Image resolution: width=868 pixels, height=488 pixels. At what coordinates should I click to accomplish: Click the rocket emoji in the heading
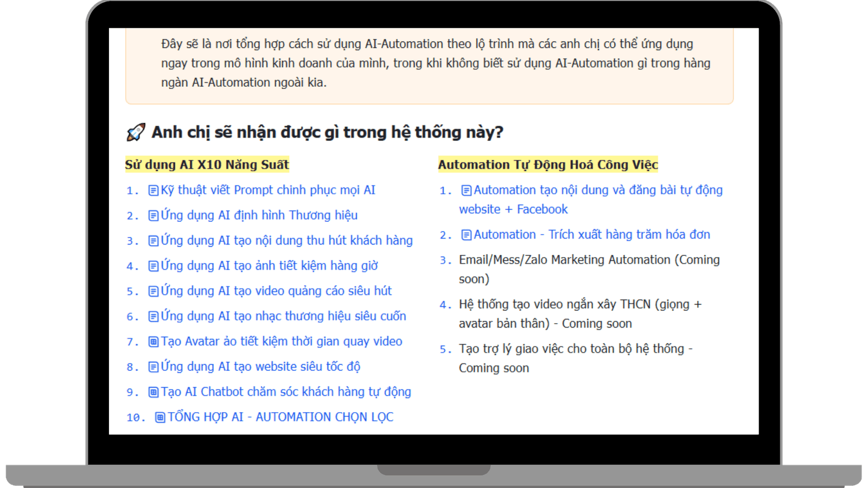click(136, 132)
